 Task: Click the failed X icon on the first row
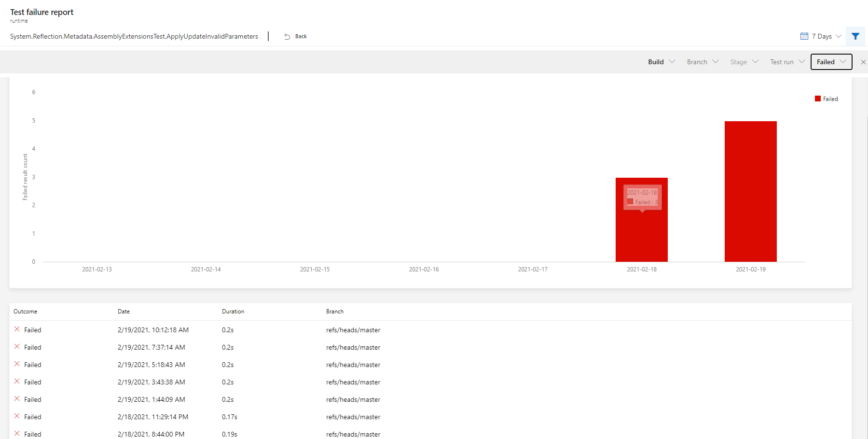click(x=17, y=329)
